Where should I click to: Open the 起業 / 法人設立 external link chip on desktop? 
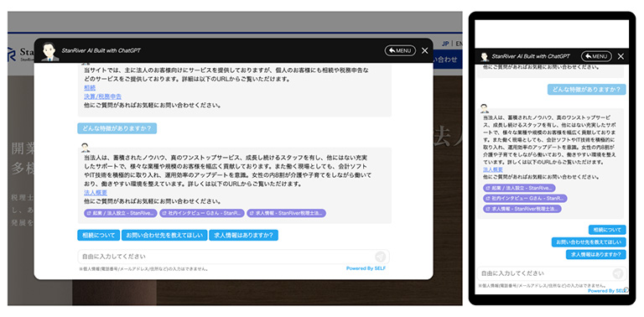pyautogui.click(x=121, y=214)
